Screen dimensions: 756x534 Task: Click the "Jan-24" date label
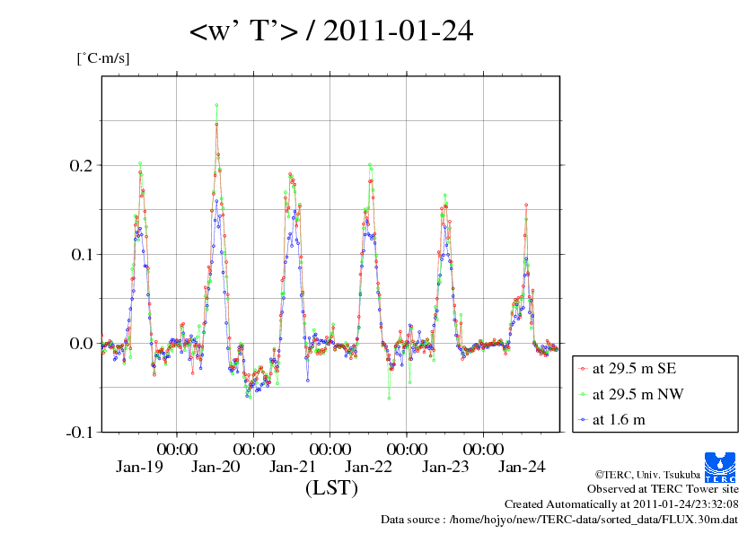click(x=522, y=467)
